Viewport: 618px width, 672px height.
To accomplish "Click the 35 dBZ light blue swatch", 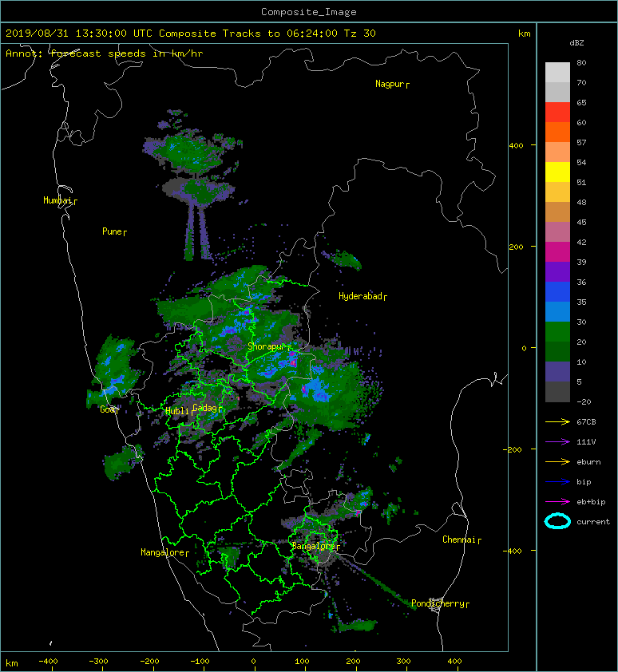I will [x=557, y=311].
